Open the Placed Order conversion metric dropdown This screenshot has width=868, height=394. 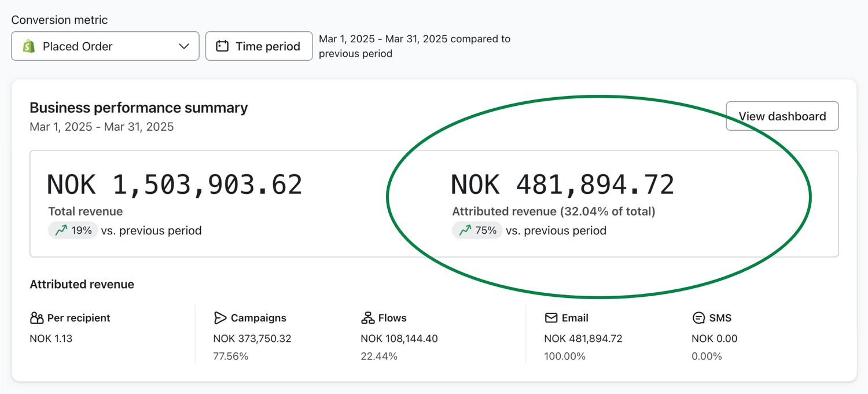105,46
